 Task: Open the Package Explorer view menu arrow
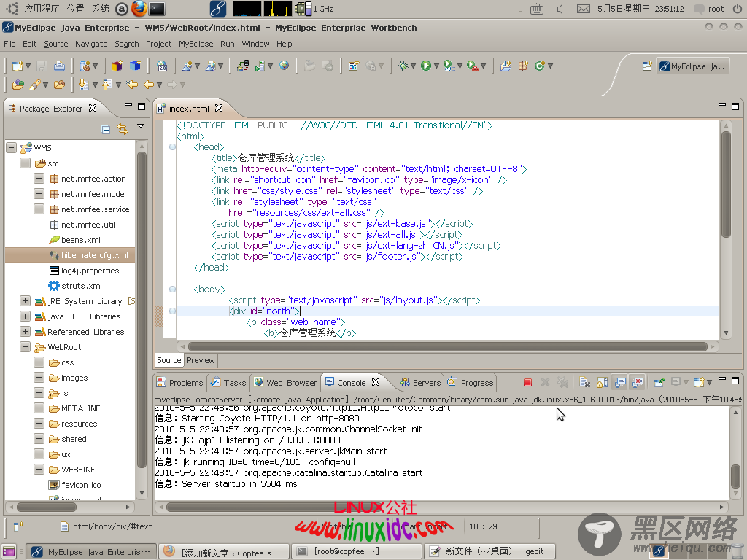[x=141, y=126]
